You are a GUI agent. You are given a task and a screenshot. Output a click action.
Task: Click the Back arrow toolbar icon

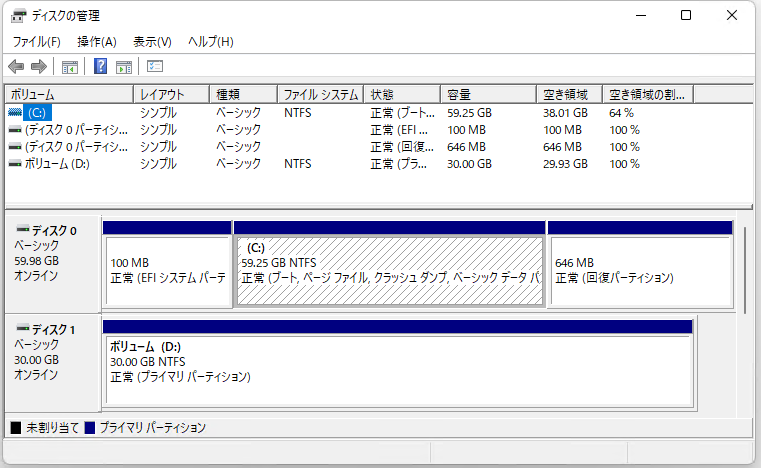pos(16,66)
